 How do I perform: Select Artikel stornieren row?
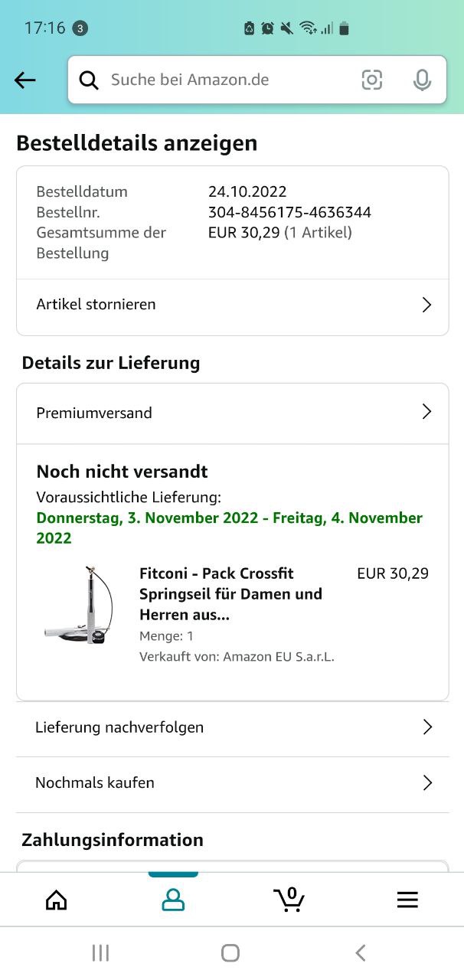pyautogui.click(x=233, y=305)
